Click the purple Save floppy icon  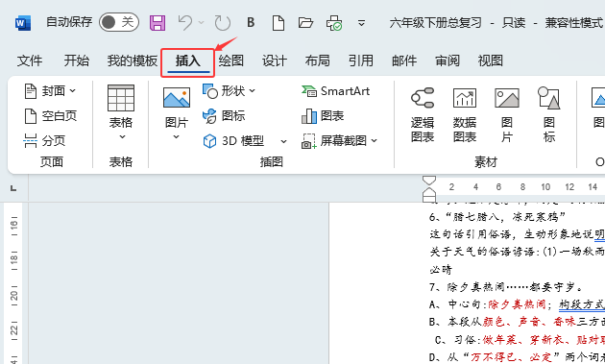pos(157,23)
